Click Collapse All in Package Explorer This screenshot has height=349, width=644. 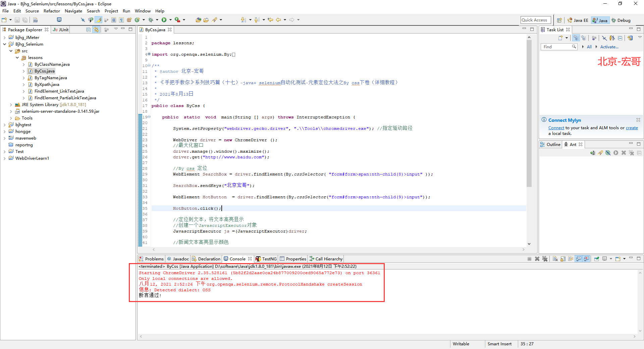(88, 30)
